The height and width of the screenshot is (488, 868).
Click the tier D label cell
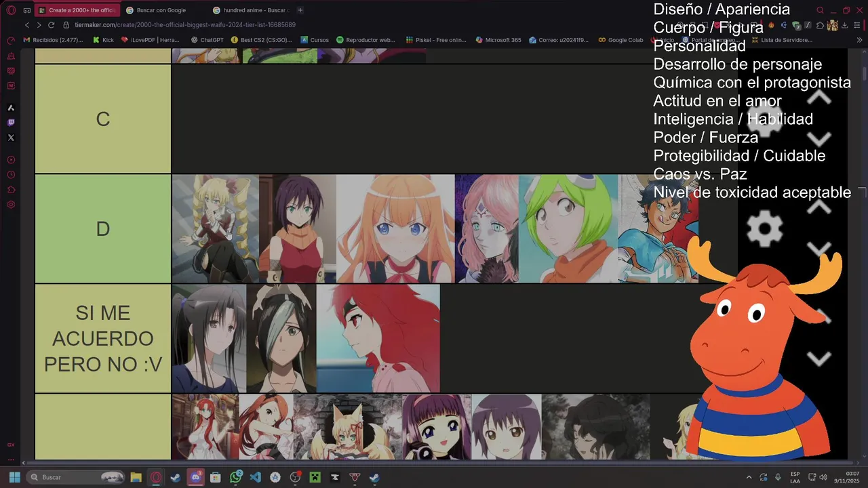(x=103, y=228)
